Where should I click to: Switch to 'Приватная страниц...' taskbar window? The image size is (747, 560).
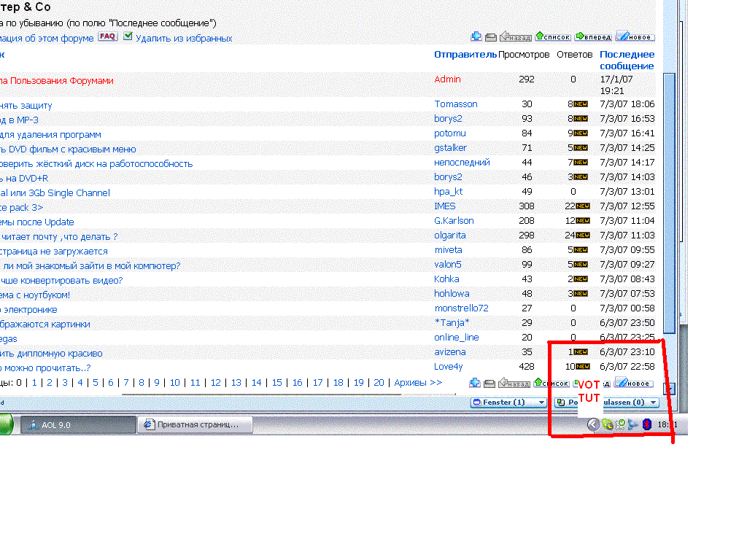(x=196, y=424)
